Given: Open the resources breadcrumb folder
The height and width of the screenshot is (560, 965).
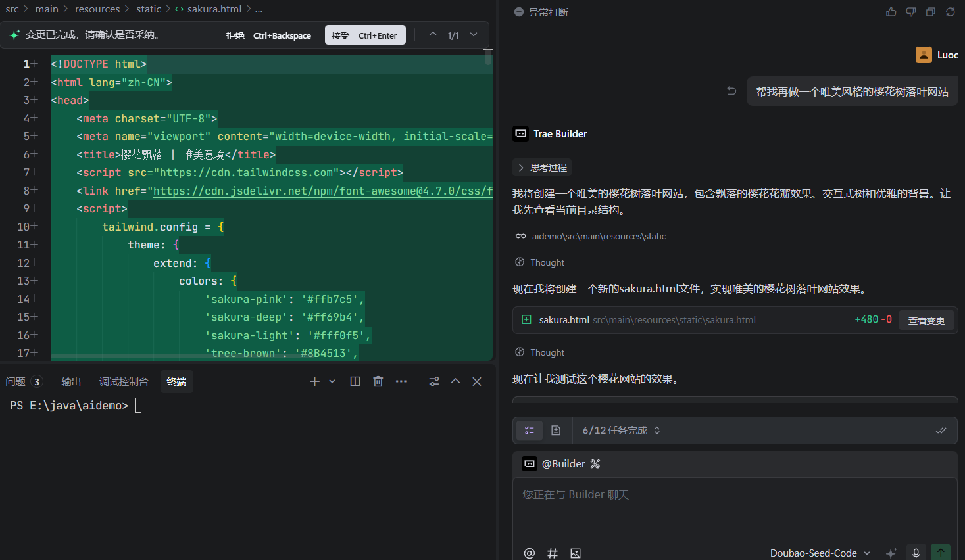Looking at the screenshot, I should pyautogui.click(x=97, y=9).
